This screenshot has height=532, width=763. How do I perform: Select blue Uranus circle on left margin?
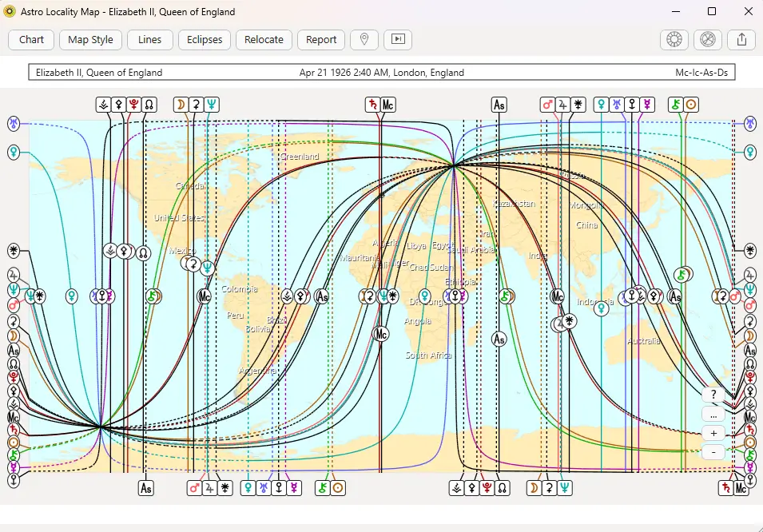point(14,124)
